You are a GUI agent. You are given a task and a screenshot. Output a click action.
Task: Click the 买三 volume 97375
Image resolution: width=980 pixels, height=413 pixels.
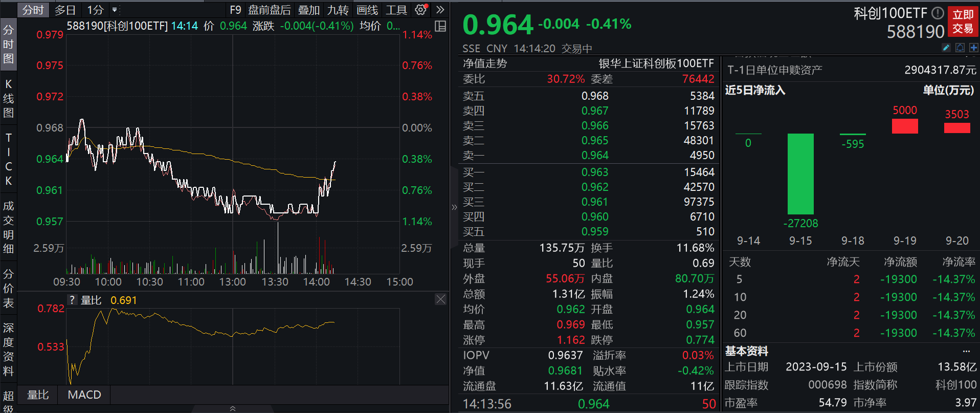pos(699,202)
